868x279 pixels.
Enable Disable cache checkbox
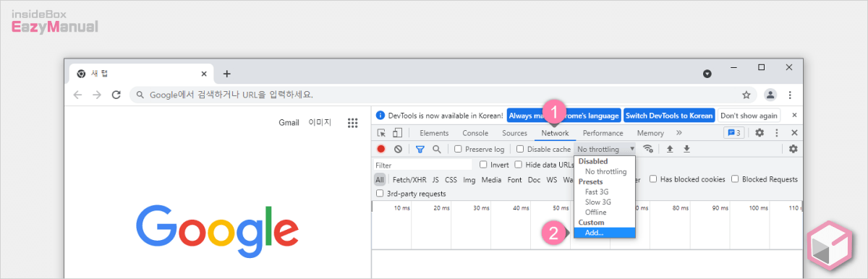click(x=520, y=149)
